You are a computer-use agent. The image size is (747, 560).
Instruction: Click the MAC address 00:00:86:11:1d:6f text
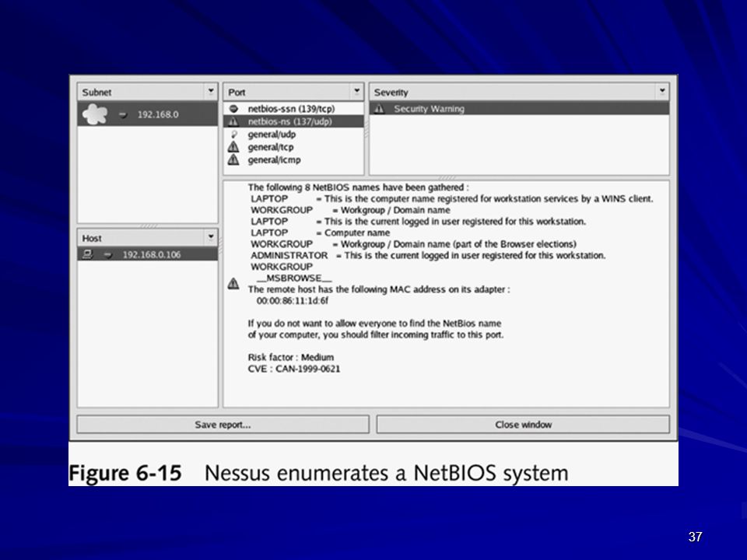pyautogui.click(x=293, y=301)
